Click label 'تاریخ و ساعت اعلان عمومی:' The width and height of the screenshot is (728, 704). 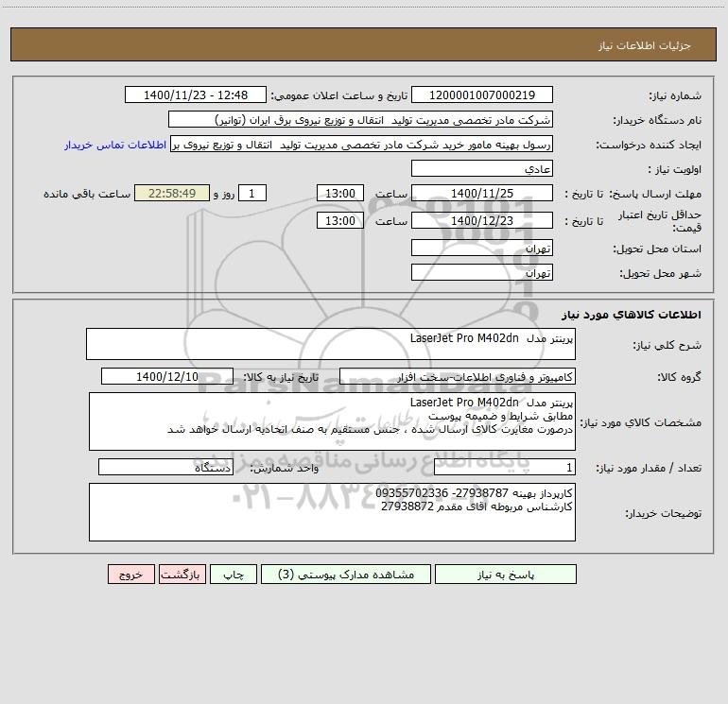(339, 96)
